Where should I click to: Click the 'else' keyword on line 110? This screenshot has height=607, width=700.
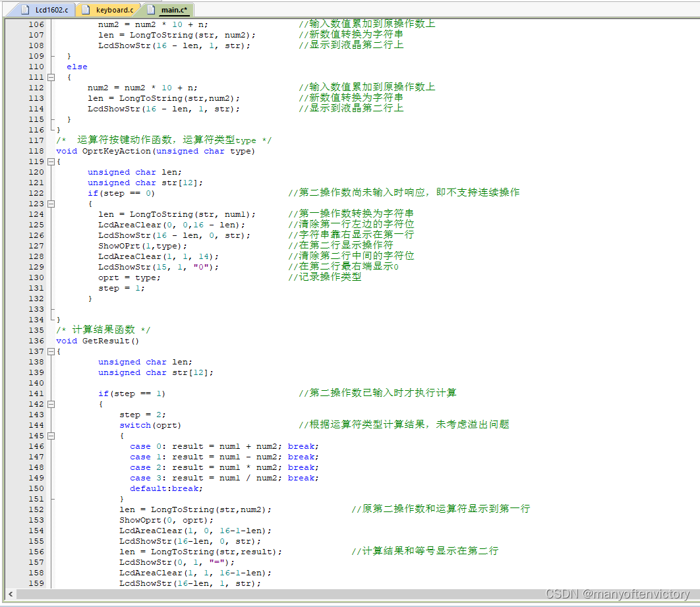coord(77,67)
